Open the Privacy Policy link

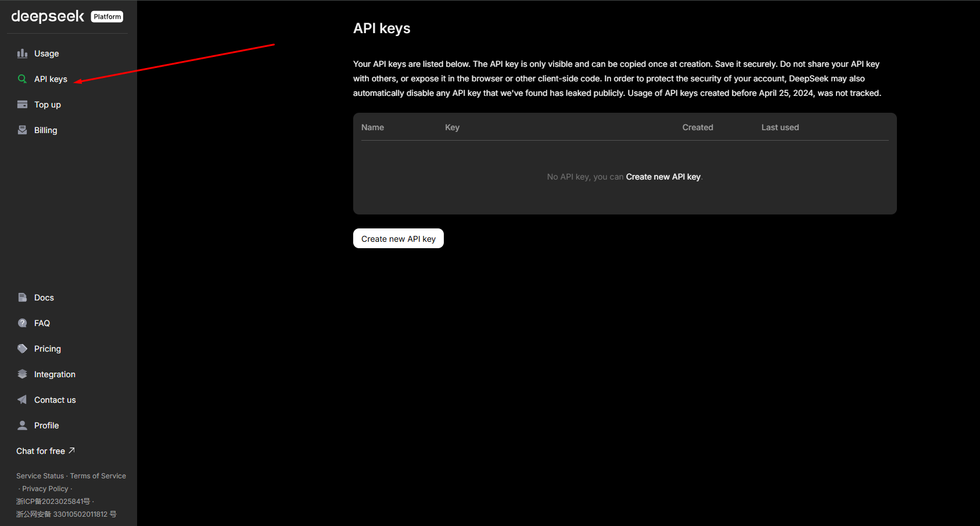click(45, 489)
